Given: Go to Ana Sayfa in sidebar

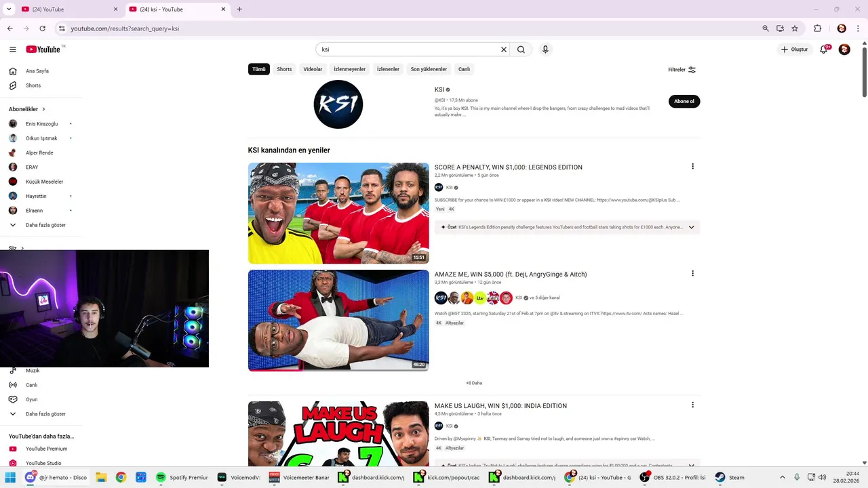Looking at the screenshot, I should click(38, 71).
